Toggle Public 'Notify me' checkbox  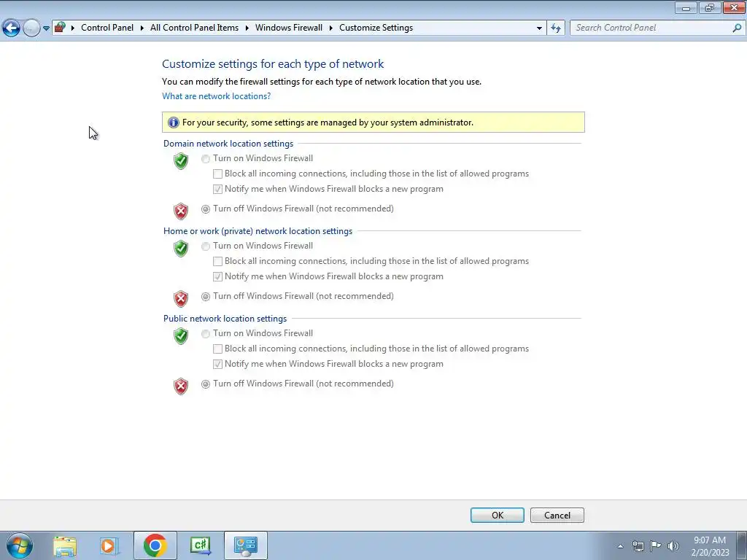217,365
